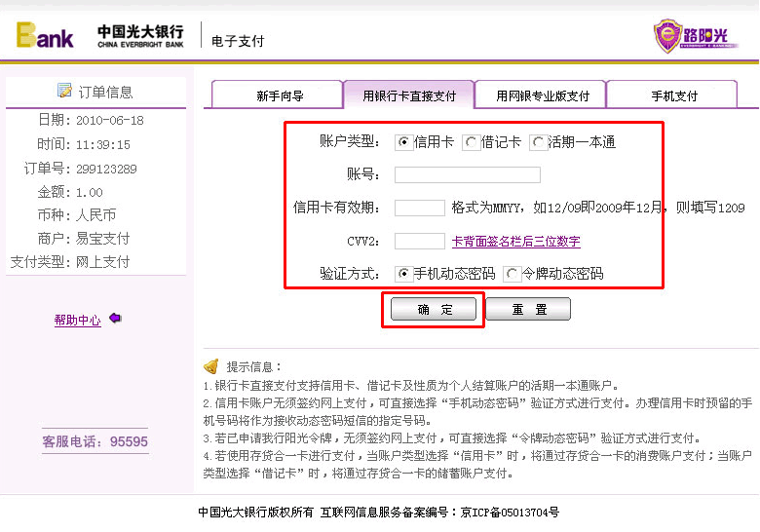Click the 订单信息 notepad icon
Viewport: 760px width, 532px height.
click(x=64, y=90)
